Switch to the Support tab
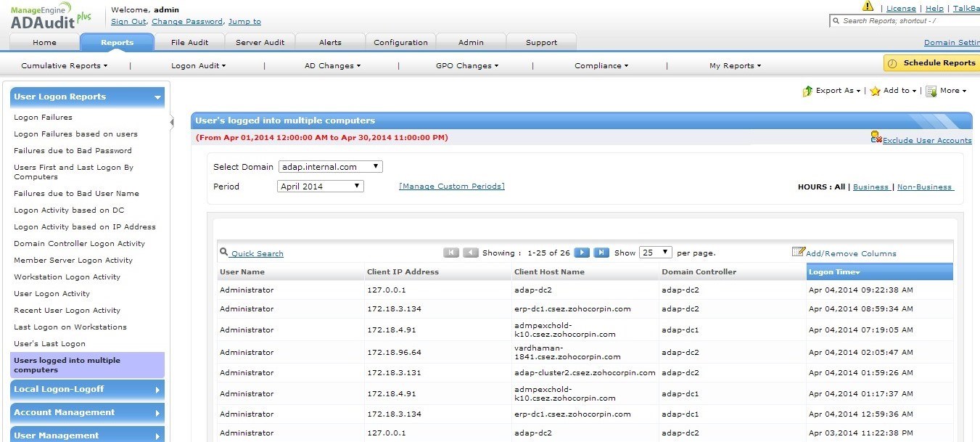The height and width of the screenshot is (442, 980). [x=541, y=43]
